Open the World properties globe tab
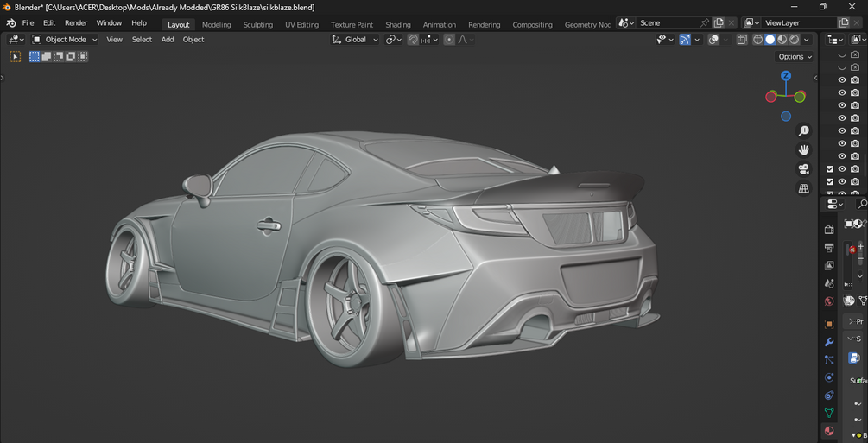 coord(829,301)
